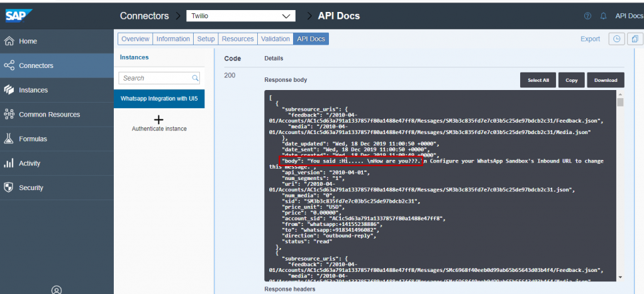The image size is (644, 294).
Task: Click the scrollbar down arrow in response body
Action: pos(620,277)
